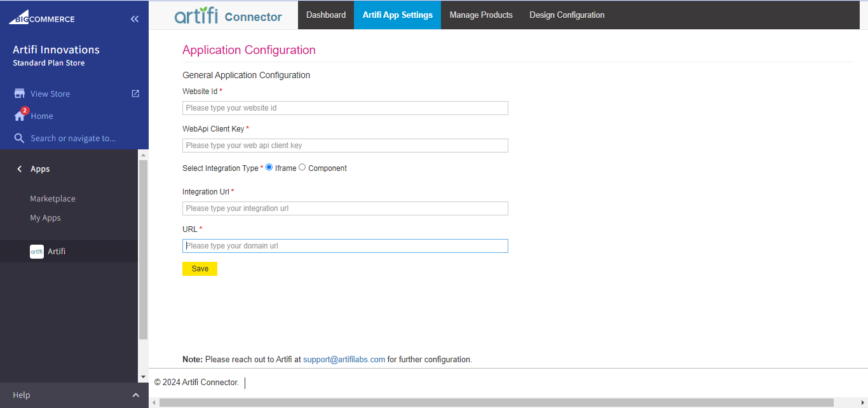Click the Artifi Connector logo

point(228,15)
